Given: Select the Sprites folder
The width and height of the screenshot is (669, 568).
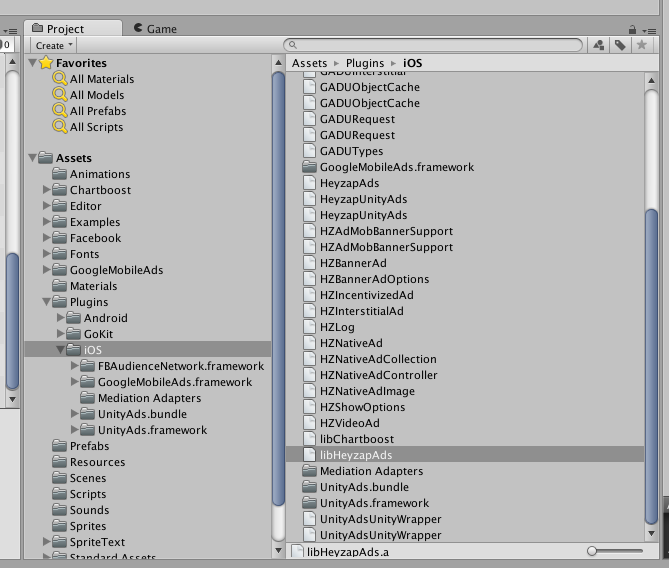Looking at the screenshot, I should coord(88,526).
